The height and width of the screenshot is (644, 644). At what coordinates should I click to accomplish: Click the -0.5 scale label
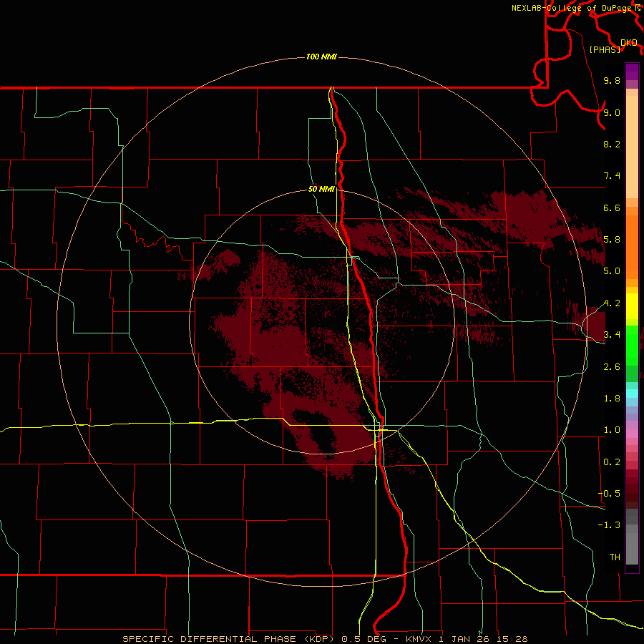click(x=609, y=494)
